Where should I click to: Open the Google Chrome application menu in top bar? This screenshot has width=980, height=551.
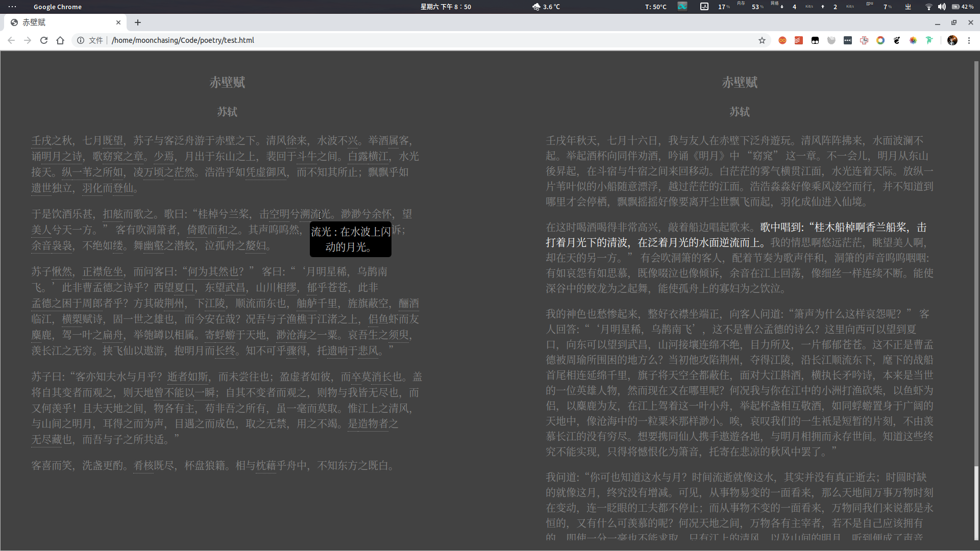(x=57, y=7)
